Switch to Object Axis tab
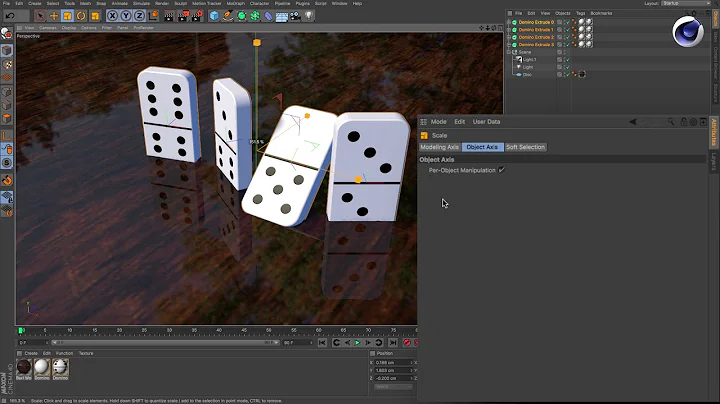This screenshot has width=720, height=404. pyautogui.click(x=482, y=147)
